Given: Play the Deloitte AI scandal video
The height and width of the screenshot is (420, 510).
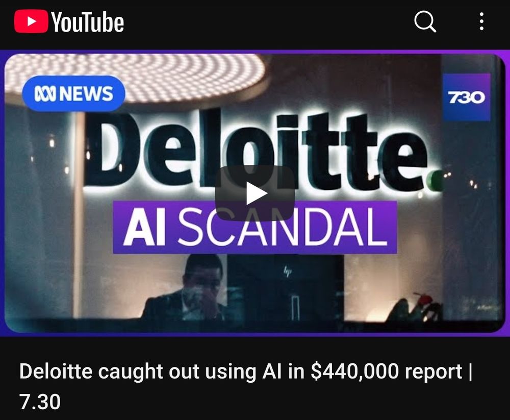Looking at the screenshot, I should (x=254, y=193).
